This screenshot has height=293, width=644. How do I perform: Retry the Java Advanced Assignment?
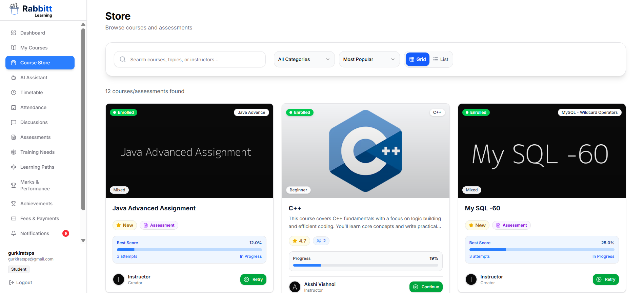(x=253, y=279)
